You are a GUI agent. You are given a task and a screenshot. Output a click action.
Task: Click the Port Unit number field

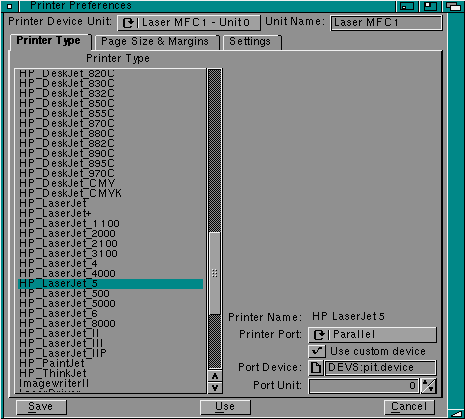(364, 386)
